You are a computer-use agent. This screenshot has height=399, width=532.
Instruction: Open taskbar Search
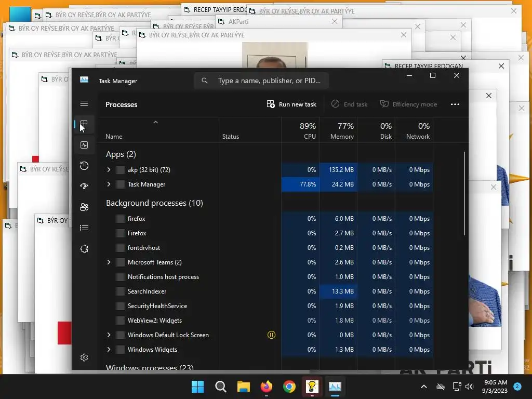220,387
